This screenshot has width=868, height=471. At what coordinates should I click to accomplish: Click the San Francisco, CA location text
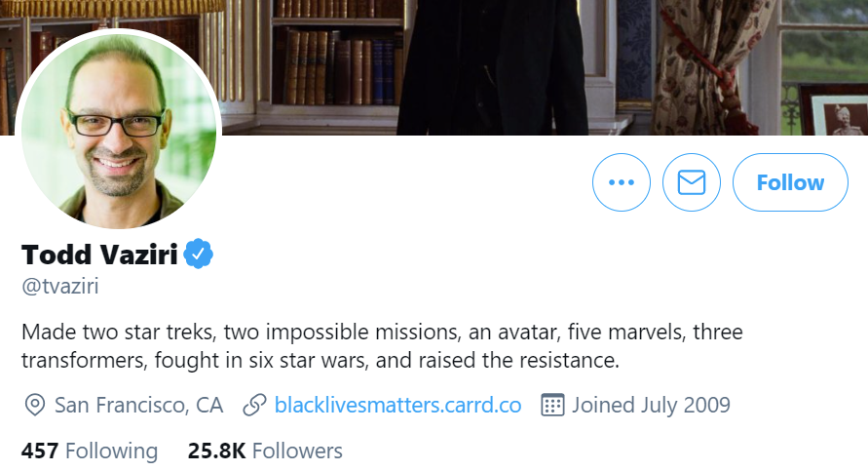pos(138,405)
